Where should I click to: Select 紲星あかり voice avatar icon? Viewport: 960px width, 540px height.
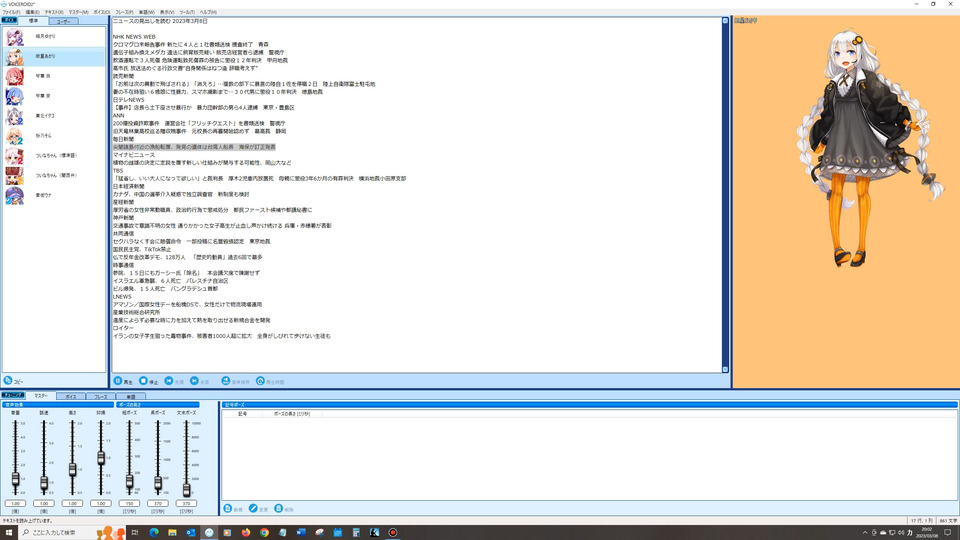(x=15, y=56)
